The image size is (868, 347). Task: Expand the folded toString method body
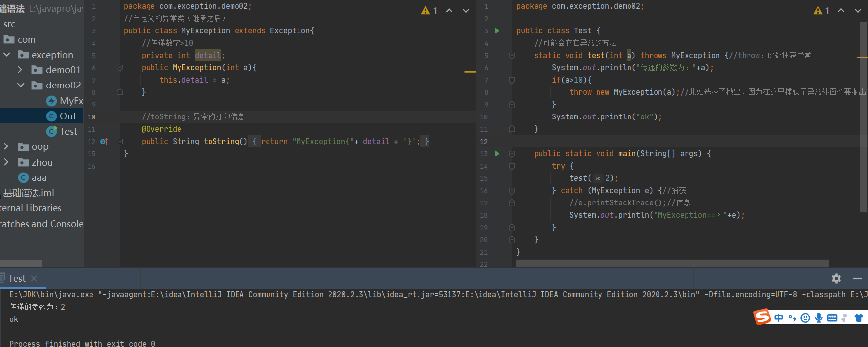pos(120,142)
